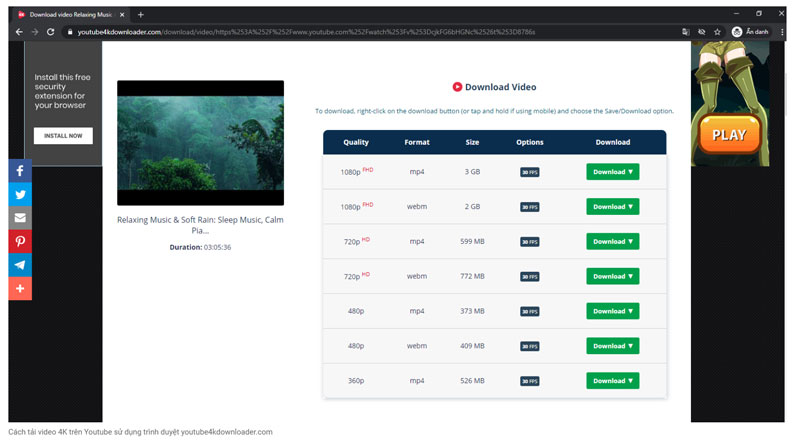
Task: Click the 2 GB size cell
Action: pos(472,207)
